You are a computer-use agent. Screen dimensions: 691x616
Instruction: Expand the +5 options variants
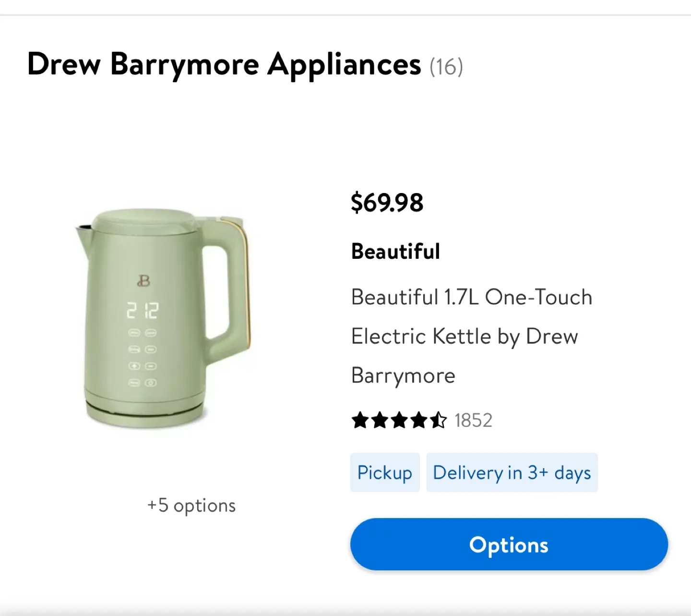(x=191, y=505)
